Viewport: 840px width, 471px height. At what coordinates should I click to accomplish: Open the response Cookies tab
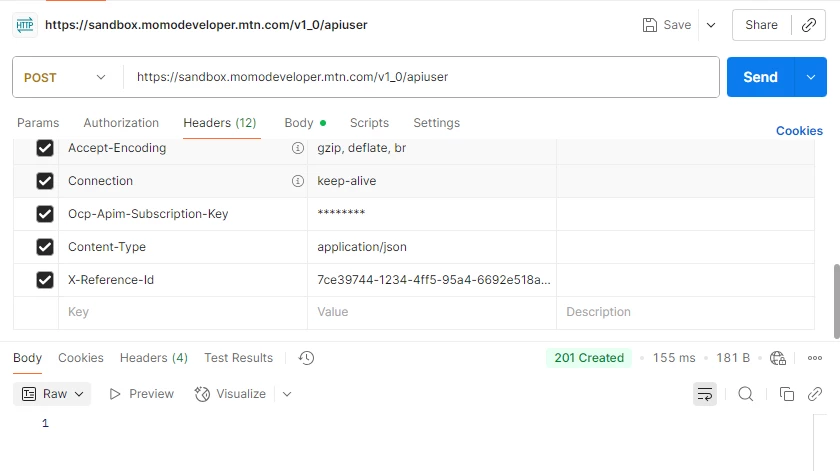[81, 358]
